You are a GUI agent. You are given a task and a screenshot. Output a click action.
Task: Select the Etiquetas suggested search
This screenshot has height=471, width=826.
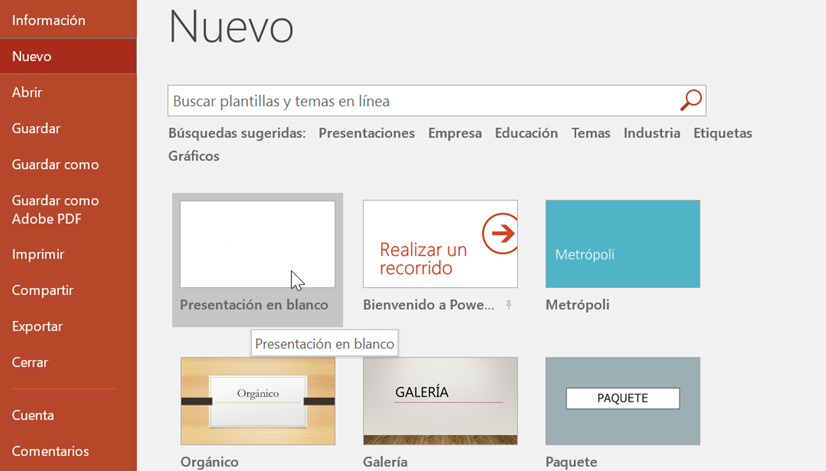[723, 133]
